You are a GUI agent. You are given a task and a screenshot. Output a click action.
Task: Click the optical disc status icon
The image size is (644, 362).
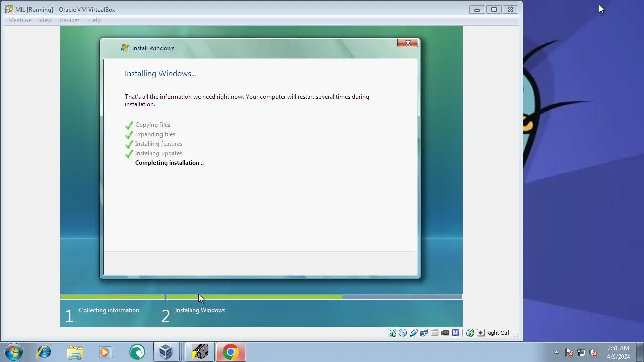[403, 333]
